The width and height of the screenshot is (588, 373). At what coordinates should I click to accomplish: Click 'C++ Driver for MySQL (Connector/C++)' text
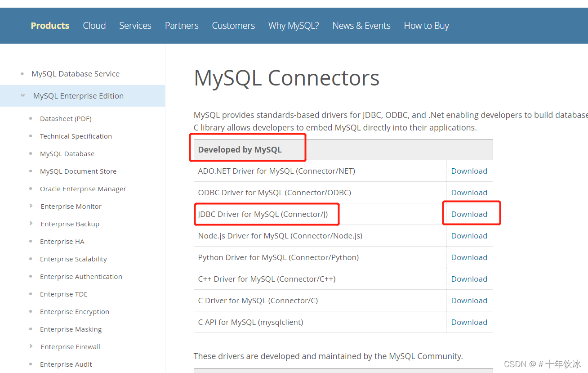[267, 279]
